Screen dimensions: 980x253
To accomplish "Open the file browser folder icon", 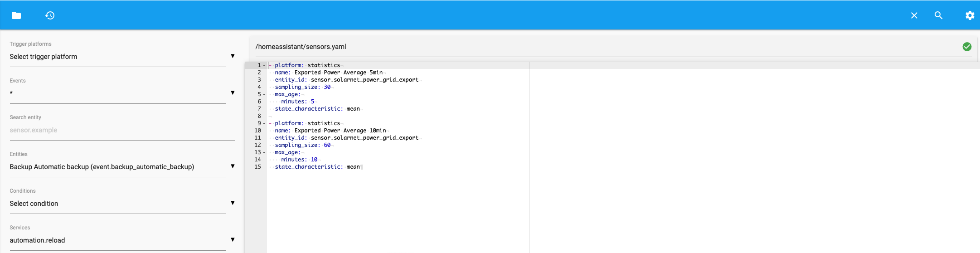I will click(16, 15).
